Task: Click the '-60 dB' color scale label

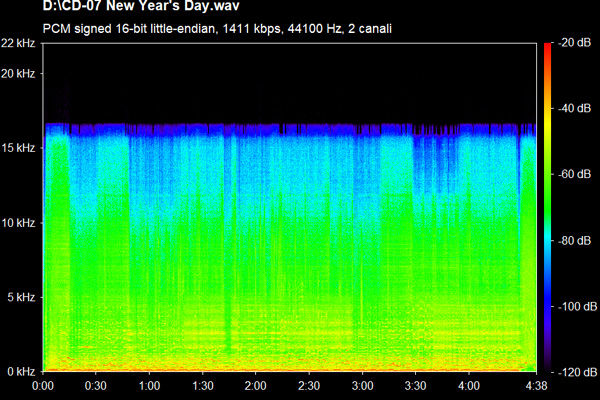Action: pos(575,174)
